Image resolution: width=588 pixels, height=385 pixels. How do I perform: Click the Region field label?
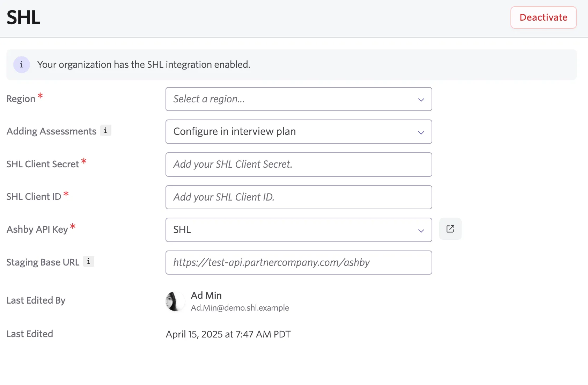(x=21, y=99)
